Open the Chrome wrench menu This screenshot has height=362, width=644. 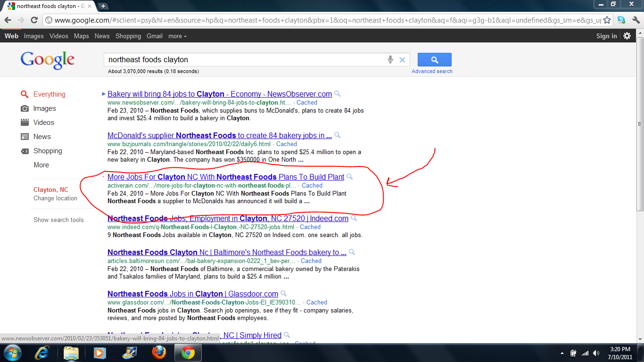[x=636, y=20]
